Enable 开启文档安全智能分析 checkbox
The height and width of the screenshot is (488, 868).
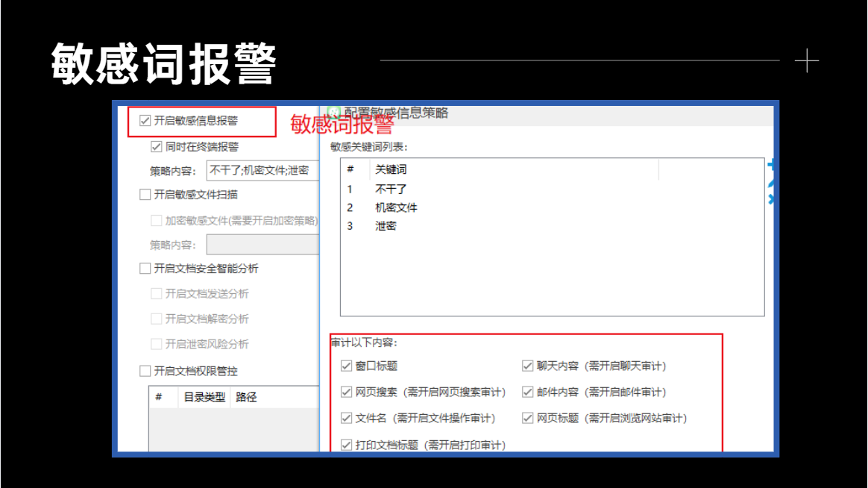point(145,269)
